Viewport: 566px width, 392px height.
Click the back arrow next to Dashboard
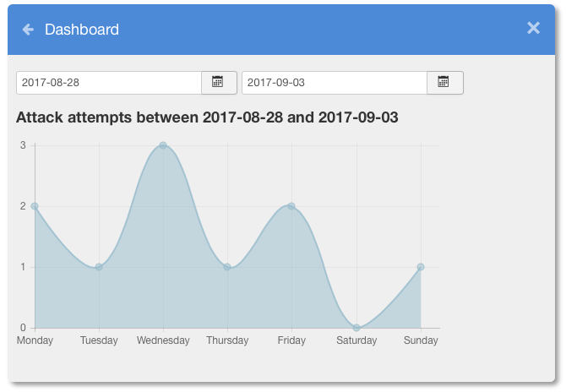click(28, 30)
